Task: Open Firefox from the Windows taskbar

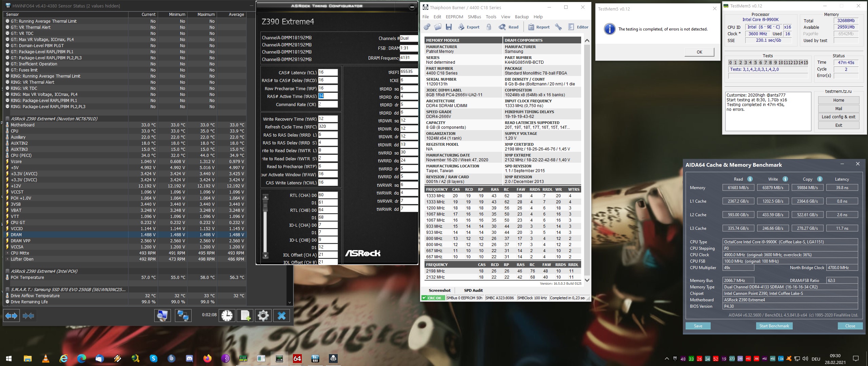Action: click(208, 359)
